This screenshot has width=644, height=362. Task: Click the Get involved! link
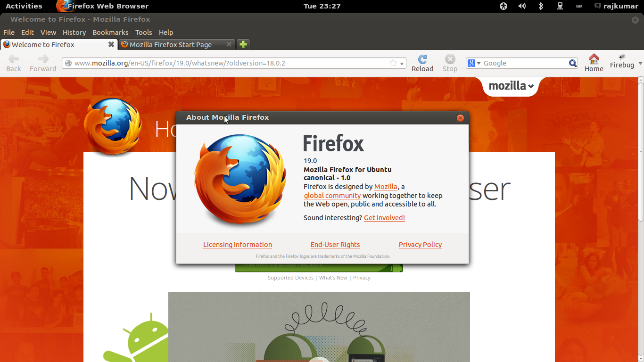tap(384, 217)
